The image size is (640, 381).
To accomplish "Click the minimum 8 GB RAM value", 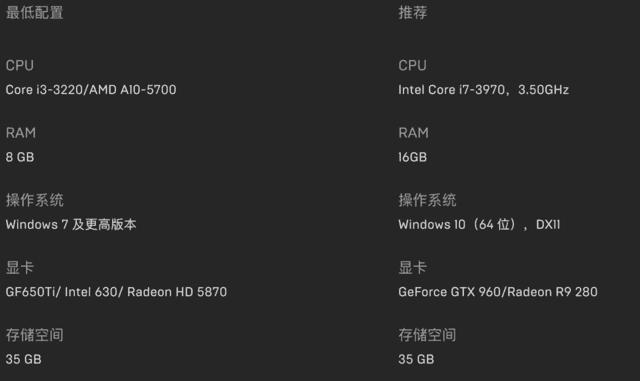I will (x=20, y=157).
